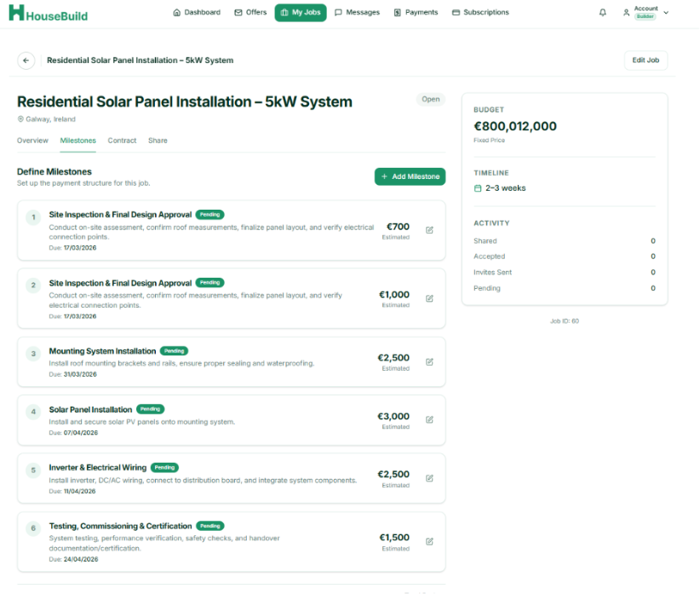Edit the €1,000 Site Inspection milestone

[x=429, y=298]
